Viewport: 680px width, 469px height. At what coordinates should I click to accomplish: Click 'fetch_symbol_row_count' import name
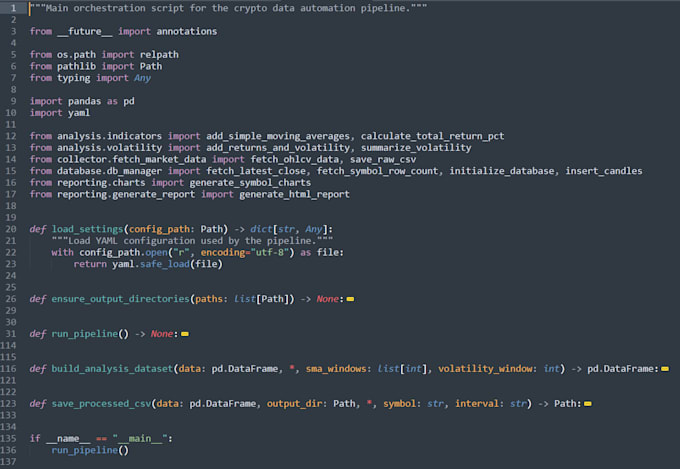tap(377, 171)
